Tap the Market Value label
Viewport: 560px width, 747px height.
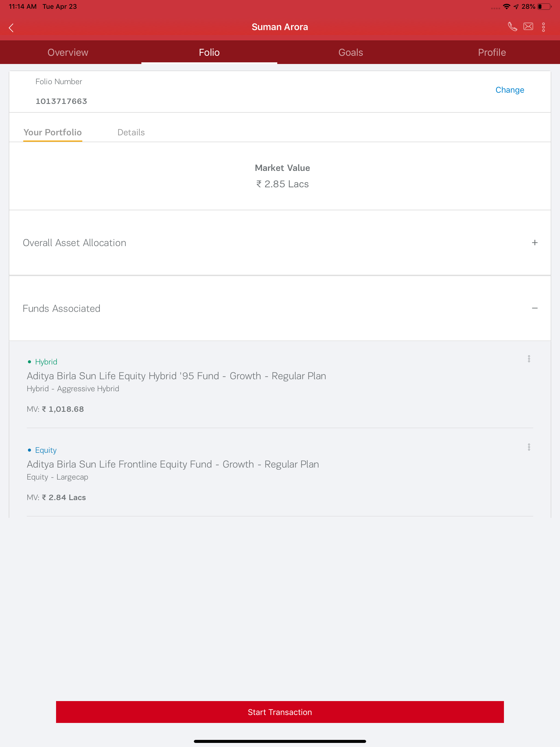click(x=282, y=168)
